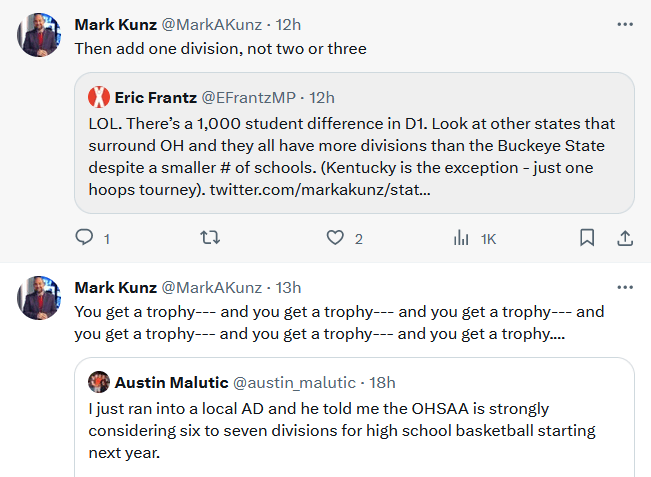Screen dimensions: 651x477
Task: Open Austin Malutic's profile picture
Action: point(99,382)
